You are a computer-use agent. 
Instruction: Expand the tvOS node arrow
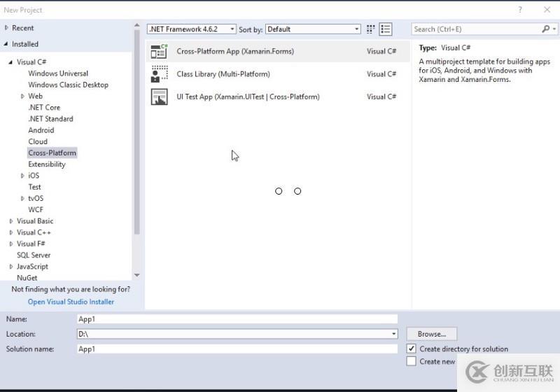point(22,198)
